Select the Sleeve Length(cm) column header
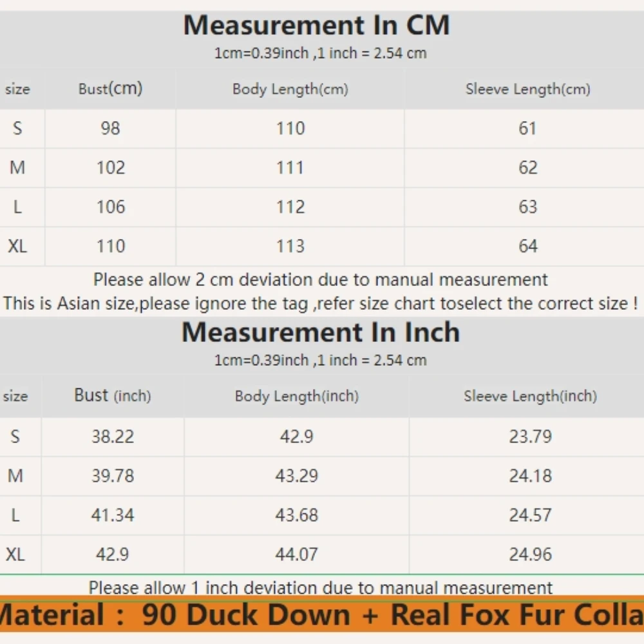Image resolution: width=644 pixels, height=644 pixels. tap(528, 89)
